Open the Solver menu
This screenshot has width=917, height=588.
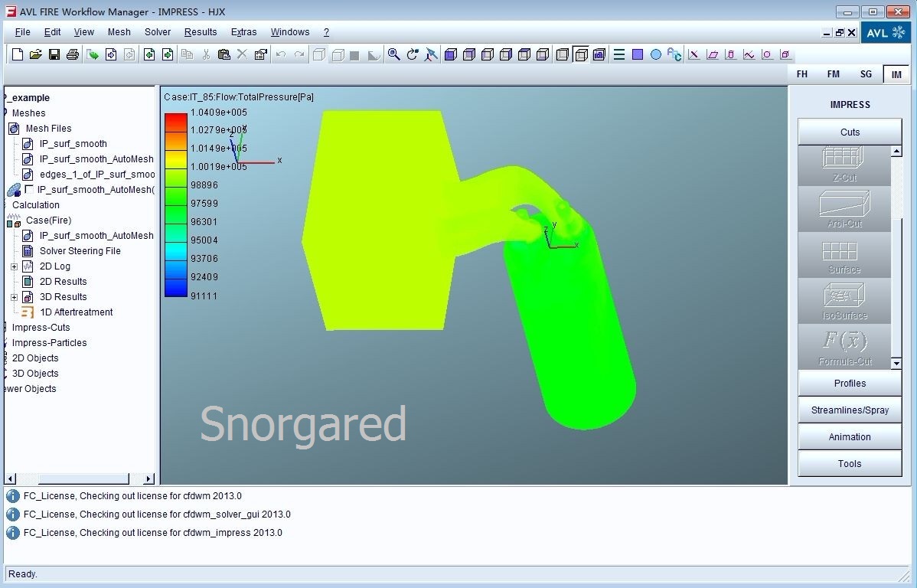[158, 32]
